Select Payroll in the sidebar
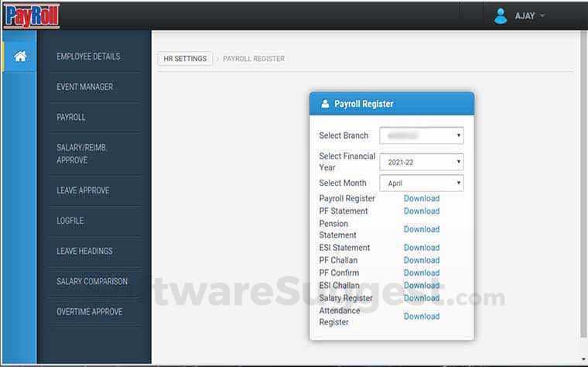The height and width of the screenshot is (367, 588). pyautogui.click(x=71, y=118)
